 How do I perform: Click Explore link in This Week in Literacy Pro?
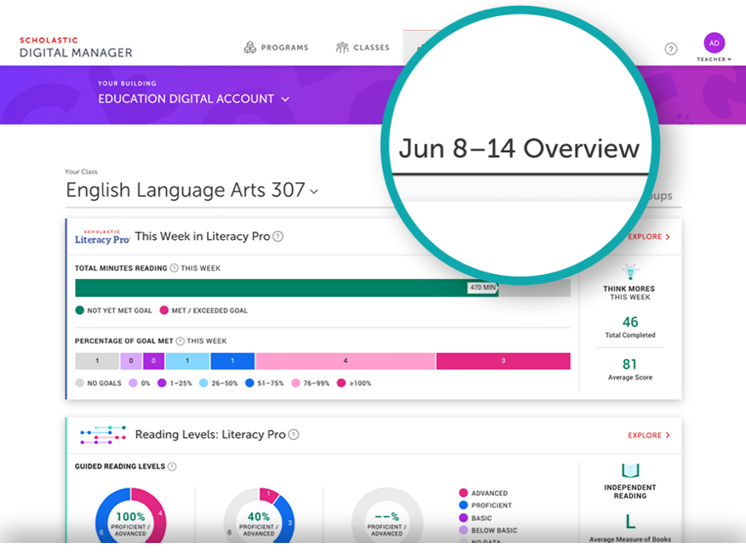[649, 237]
